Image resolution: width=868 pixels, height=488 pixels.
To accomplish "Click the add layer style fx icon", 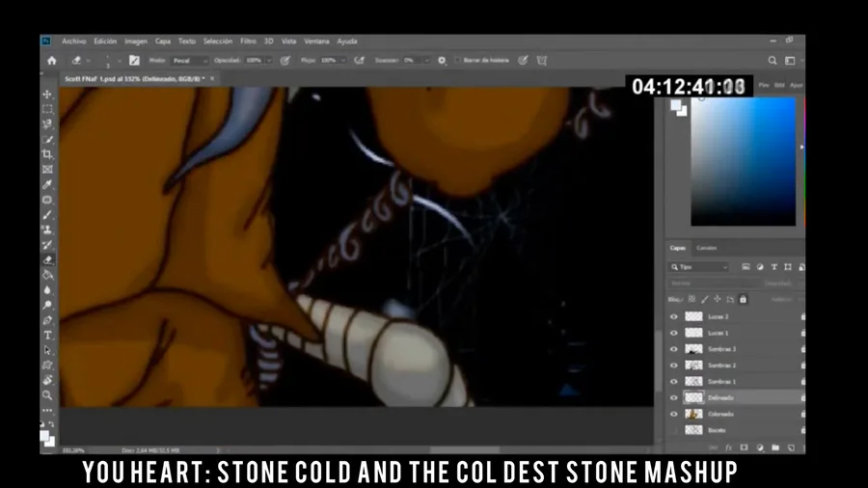I will click(x=728, y=447).
